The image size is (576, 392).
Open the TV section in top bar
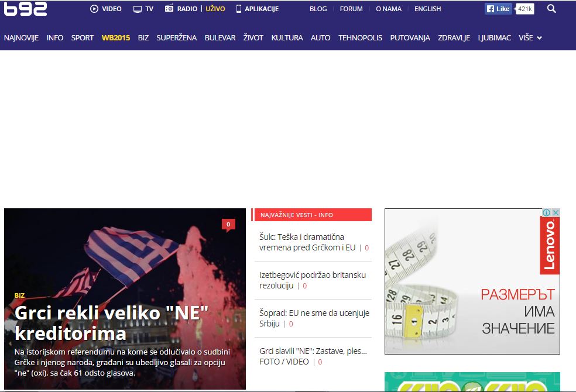click(138, 9)
